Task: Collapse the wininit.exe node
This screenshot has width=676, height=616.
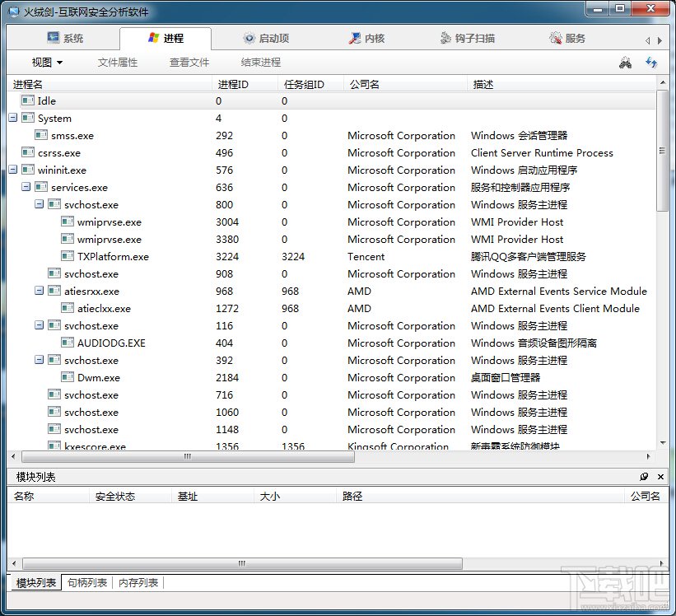Action: click(x=13, y=170)
